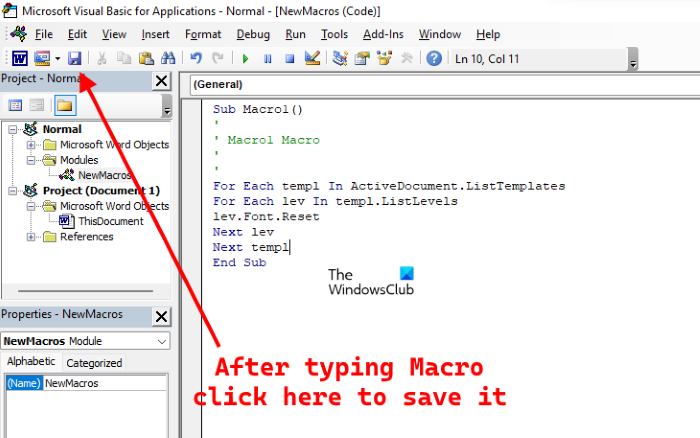The height and width of the screenshot is (438, 700).
Task: Toggle Folders view in Project panel
Action: (x=65, y=105)
